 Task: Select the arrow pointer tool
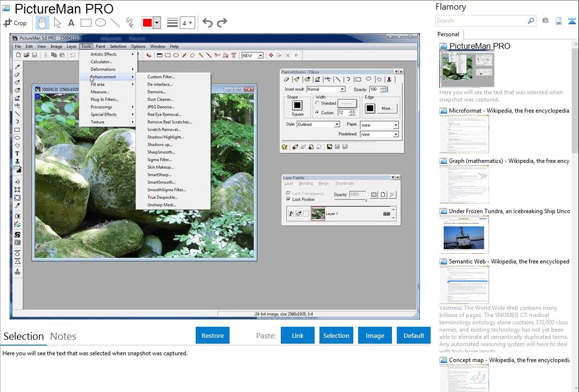[x=57, y=23]
